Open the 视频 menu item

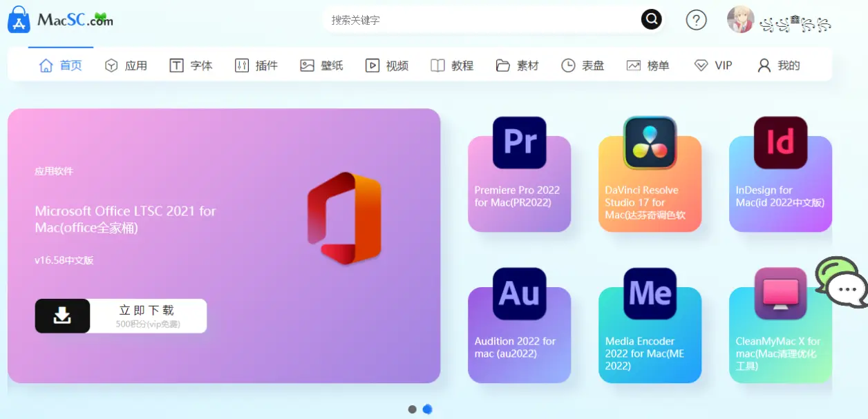[x=397, y=66]
